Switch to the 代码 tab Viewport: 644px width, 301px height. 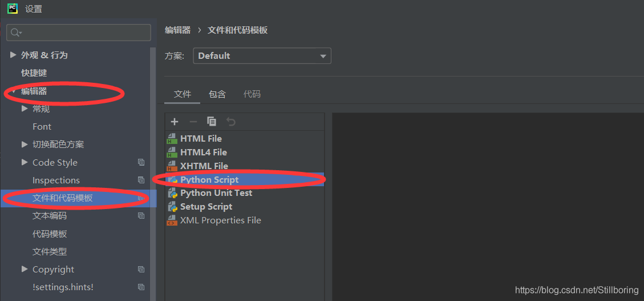pos(252,94)
